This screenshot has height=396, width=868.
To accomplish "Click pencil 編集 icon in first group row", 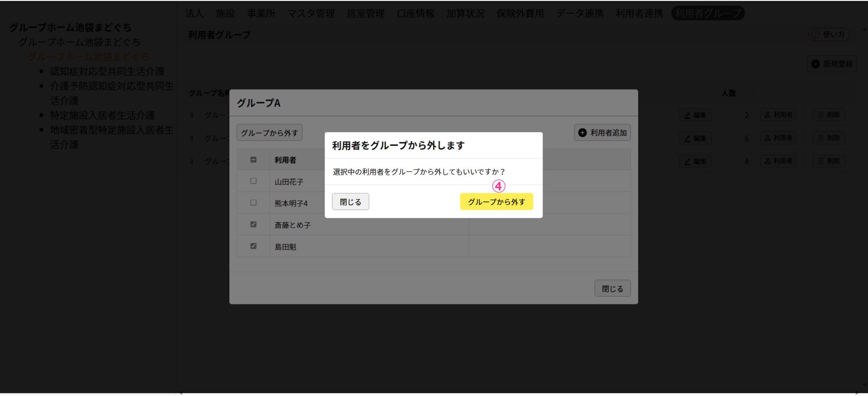I will tap(688, 115).
